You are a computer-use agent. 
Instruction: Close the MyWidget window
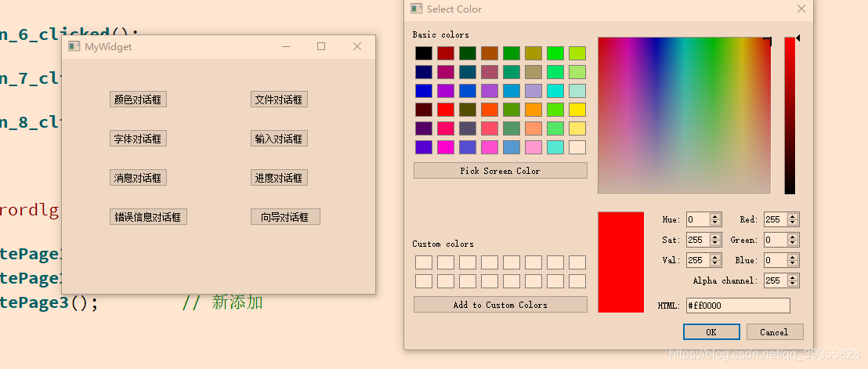(357, 46)
